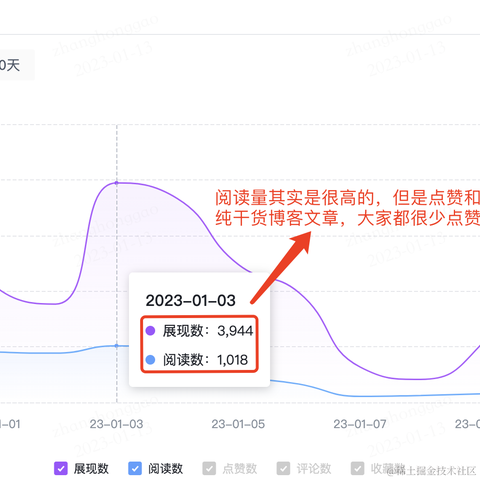The image size is (480, 480).
Task: Click the purple data point at the curve peak
Action: (x=116, y=183)
